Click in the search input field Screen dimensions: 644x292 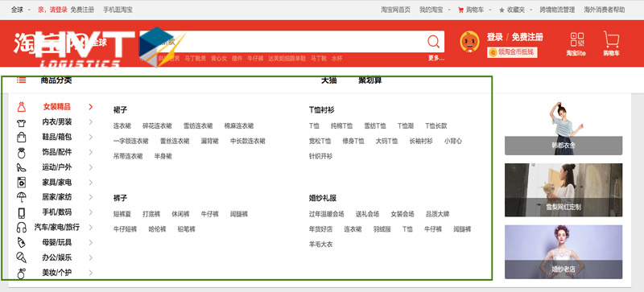[x=291, y=42]
